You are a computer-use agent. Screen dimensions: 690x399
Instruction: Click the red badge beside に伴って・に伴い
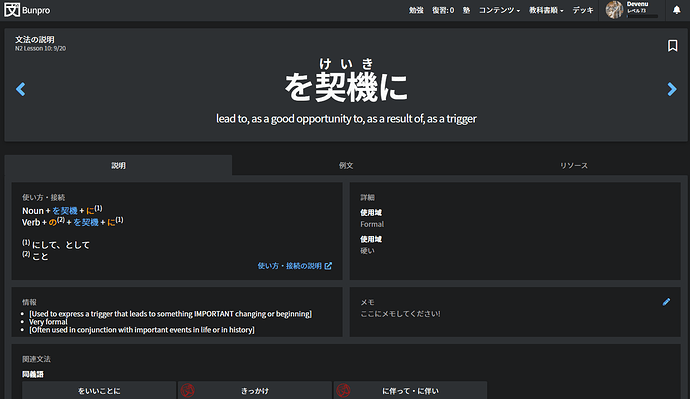(343, 390)
